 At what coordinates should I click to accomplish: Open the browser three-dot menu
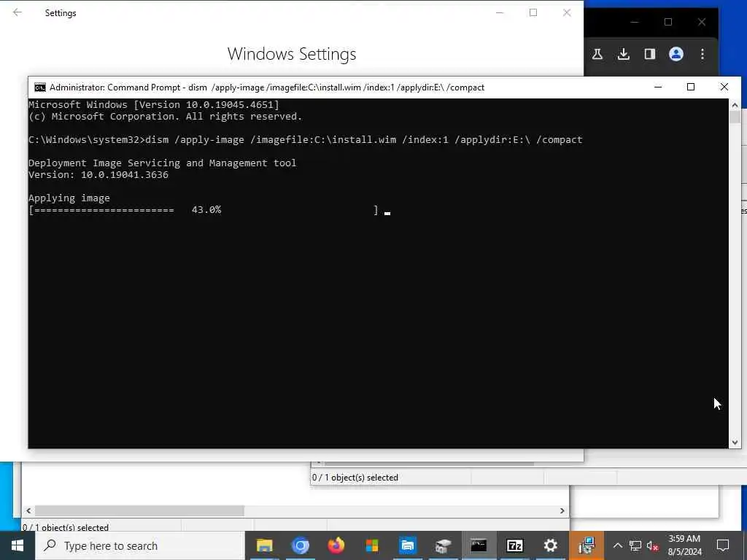[703, 54]
